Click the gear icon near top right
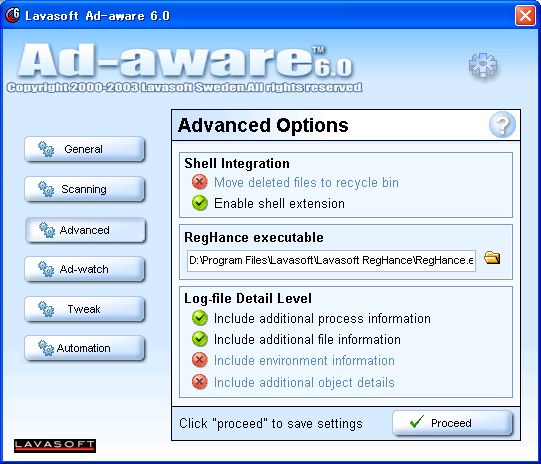The height and width of the screenshot is (464, 541). (x=483, y=65)
